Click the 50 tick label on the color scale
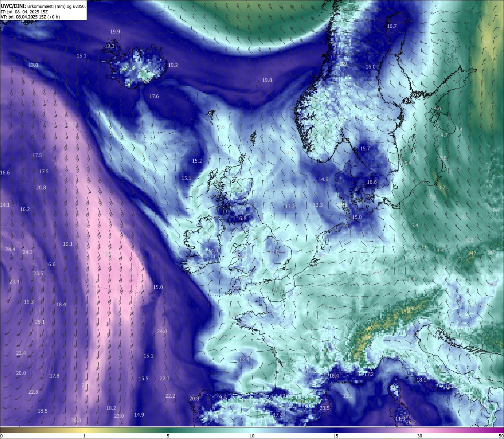Viewport: 504px width, 439px height. pyautogui.click(x=500, y=436)
